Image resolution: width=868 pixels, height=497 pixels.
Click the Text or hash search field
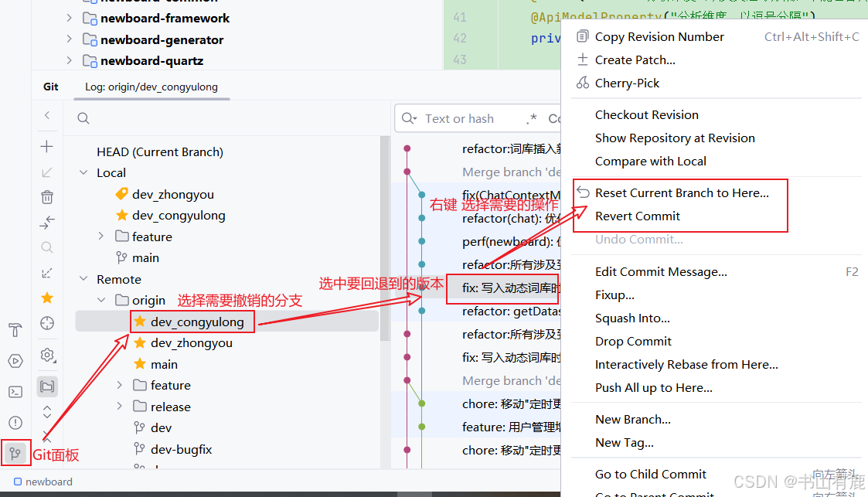(x=459, y=118)
